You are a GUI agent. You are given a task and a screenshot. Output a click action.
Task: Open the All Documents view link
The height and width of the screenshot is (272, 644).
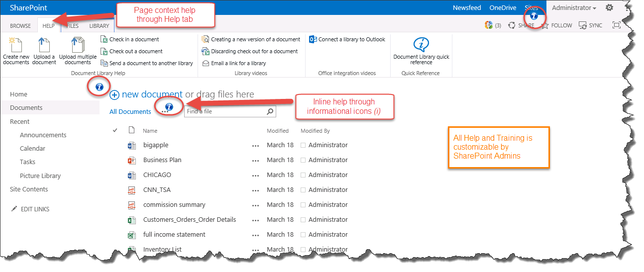pyautogui.click(x=130, y=111)
